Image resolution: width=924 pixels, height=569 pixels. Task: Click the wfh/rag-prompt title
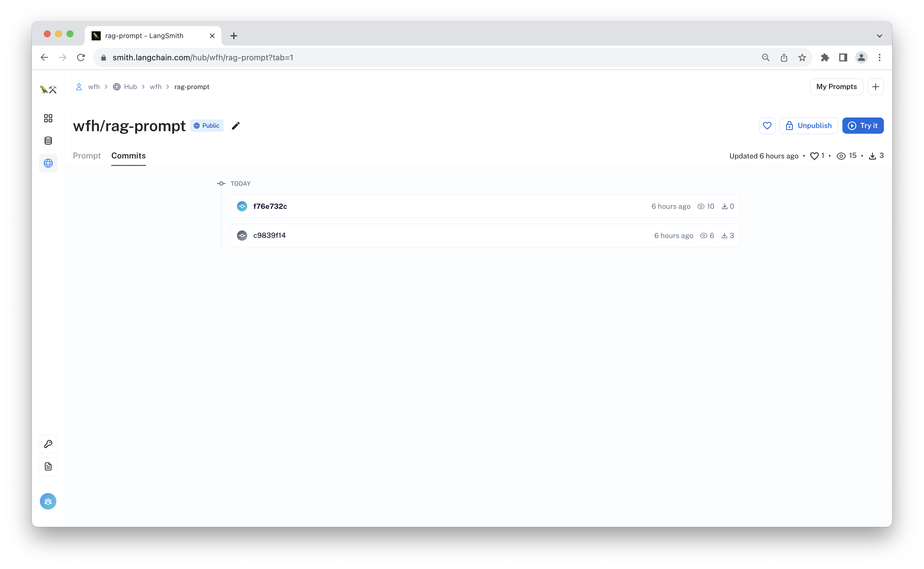pos(129,126)
